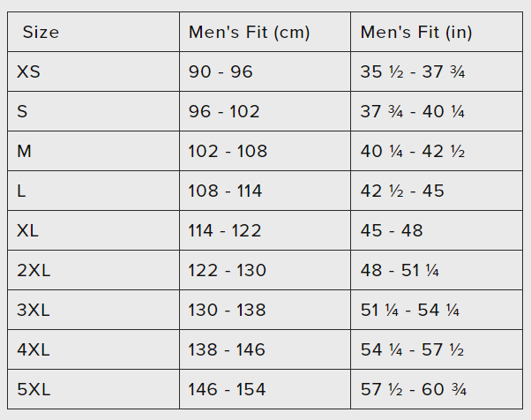Click the 42 ½ - 45 inch cell

(x=402, y=191)
